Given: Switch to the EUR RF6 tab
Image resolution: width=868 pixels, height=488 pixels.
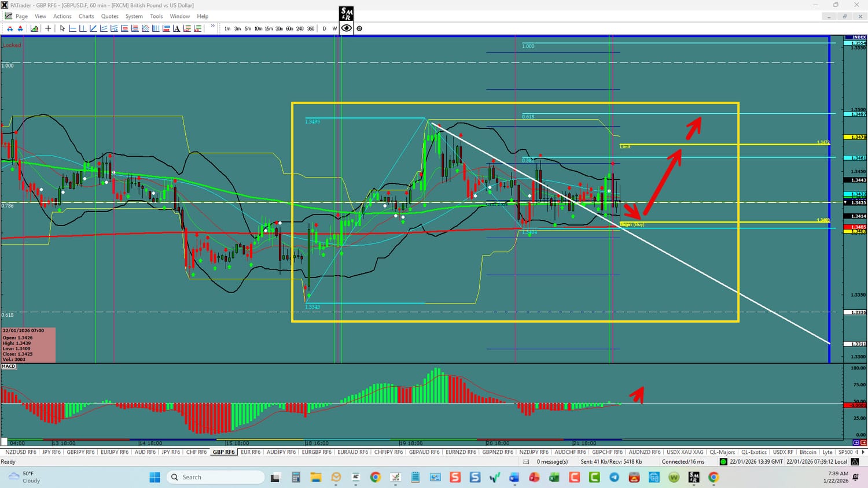Looking at the screenshot, I should [251, 452].
